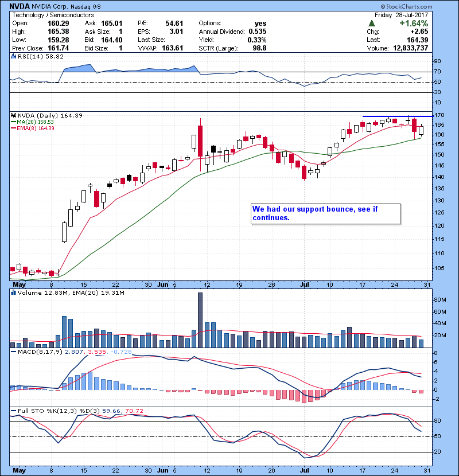Click the 80M volume axis label
459x476 pixels.
(x=440, y=300)
